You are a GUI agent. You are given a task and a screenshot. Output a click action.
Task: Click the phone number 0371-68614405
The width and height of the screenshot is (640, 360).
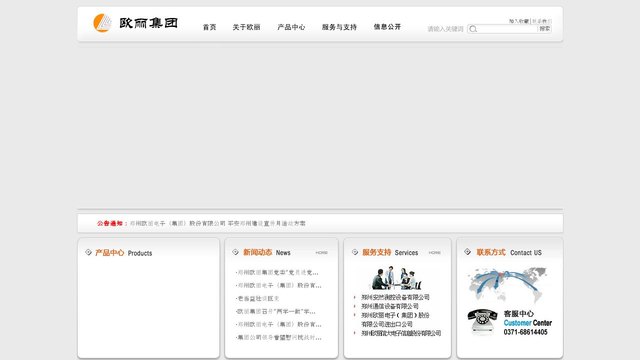tap(525, 332)
